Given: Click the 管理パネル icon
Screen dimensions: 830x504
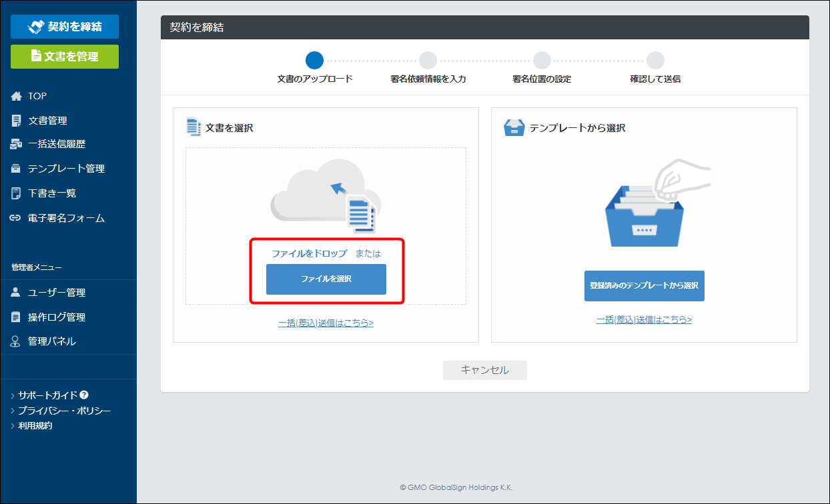Looking at the screenshot, I should coord(17,341).
